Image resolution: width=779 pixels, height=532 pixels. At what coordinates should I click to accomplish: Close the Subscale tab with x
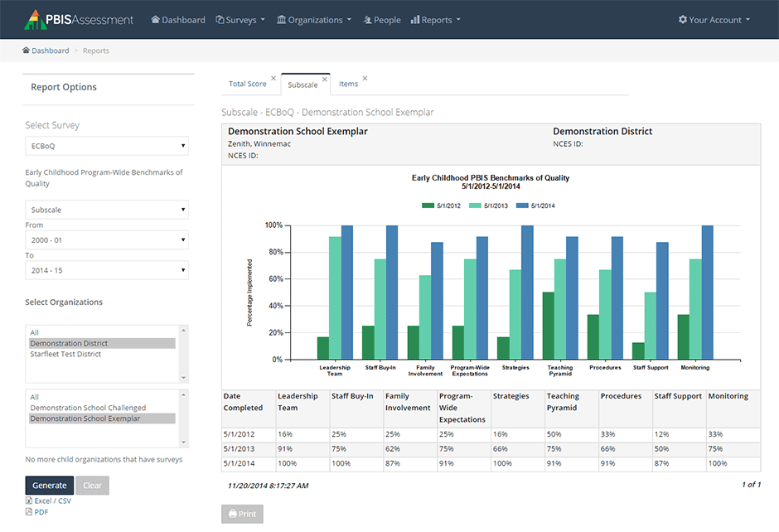pyautogui.click(x=325, y=80)
